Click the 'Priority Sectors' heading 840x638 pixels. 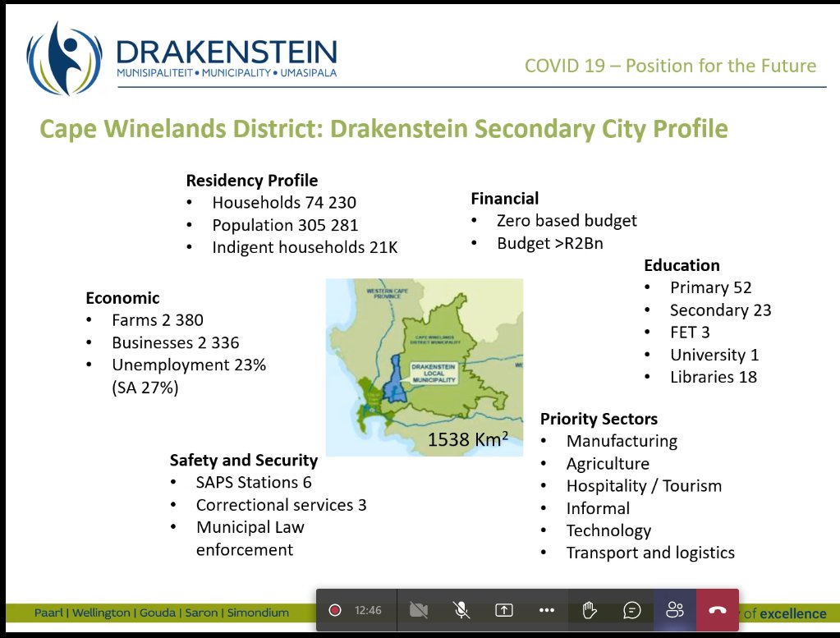599,419
